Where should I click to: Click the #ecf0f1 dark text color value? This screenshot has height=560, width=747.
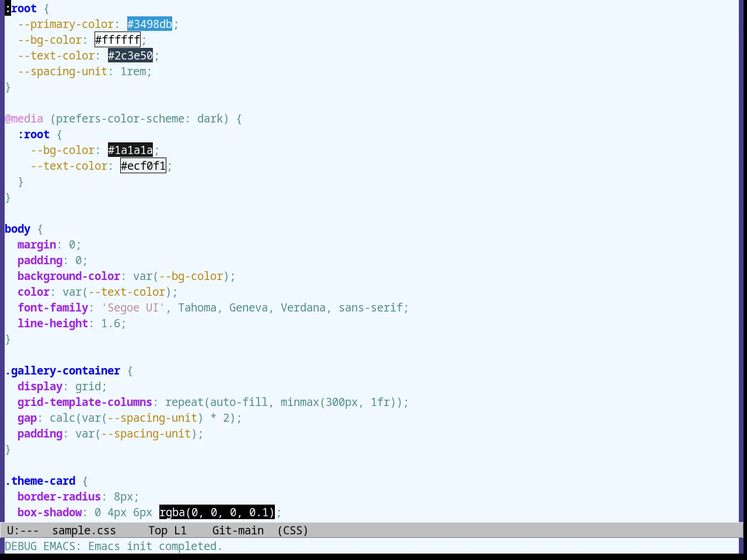(143, 166)
